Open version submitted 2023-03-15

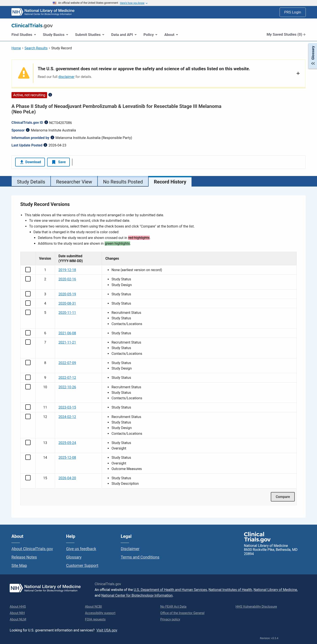(67, 407)
